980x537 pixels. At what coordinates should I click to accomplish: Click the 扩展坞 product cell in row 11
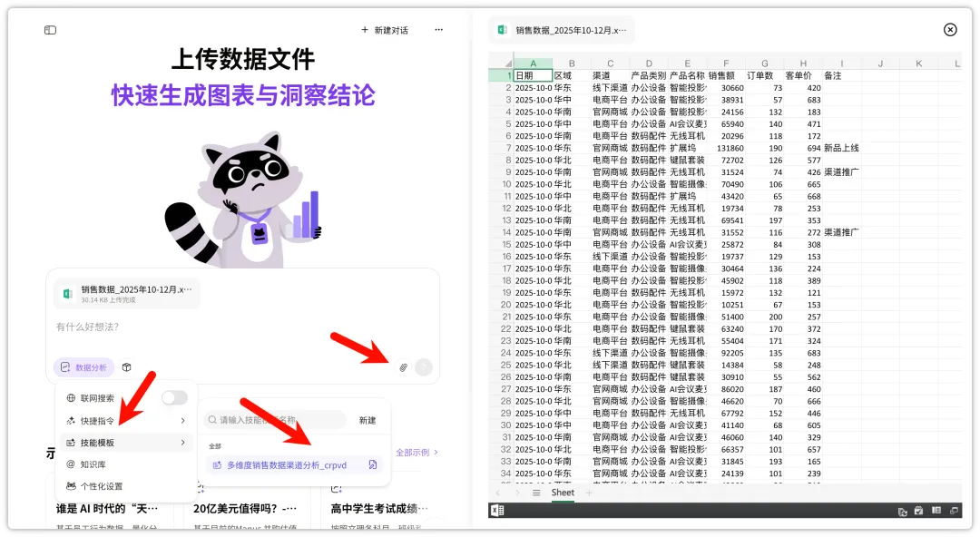[688, 196]
